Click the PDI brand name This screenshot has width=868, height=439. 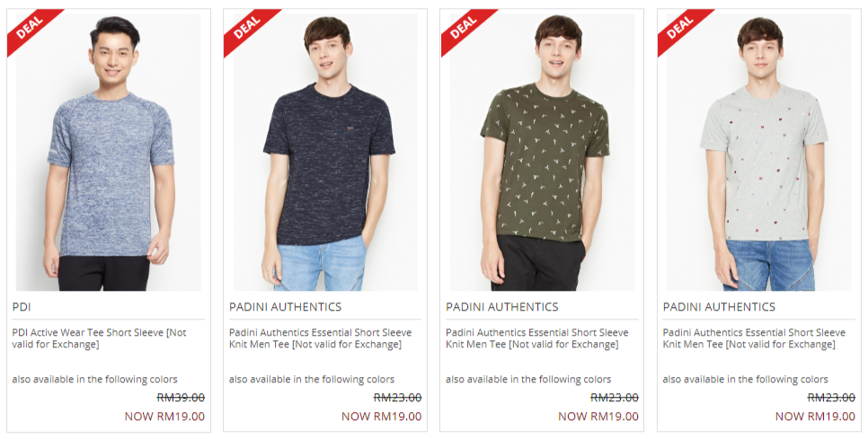click(21, 307)
